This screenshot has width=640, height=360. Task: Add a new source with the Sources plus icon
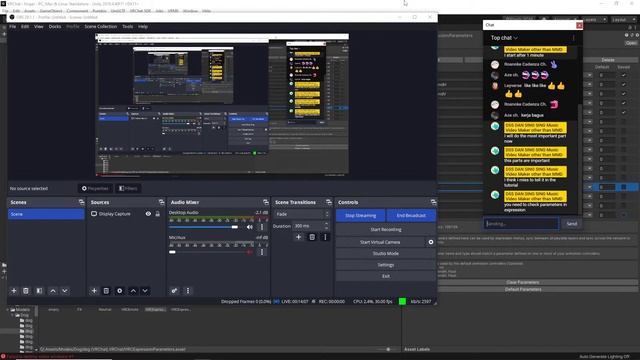click(x=94, y=291)
